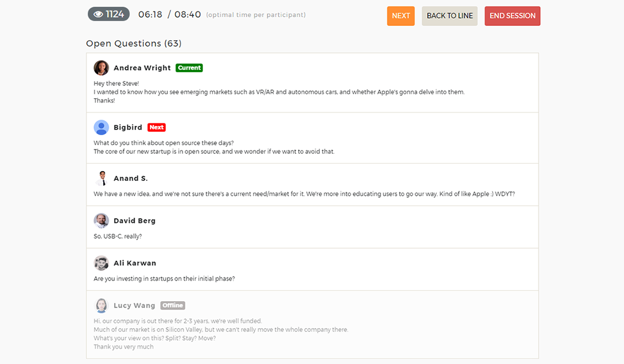Click the green Current status badge
624x364 pixels.
[189, 67]
